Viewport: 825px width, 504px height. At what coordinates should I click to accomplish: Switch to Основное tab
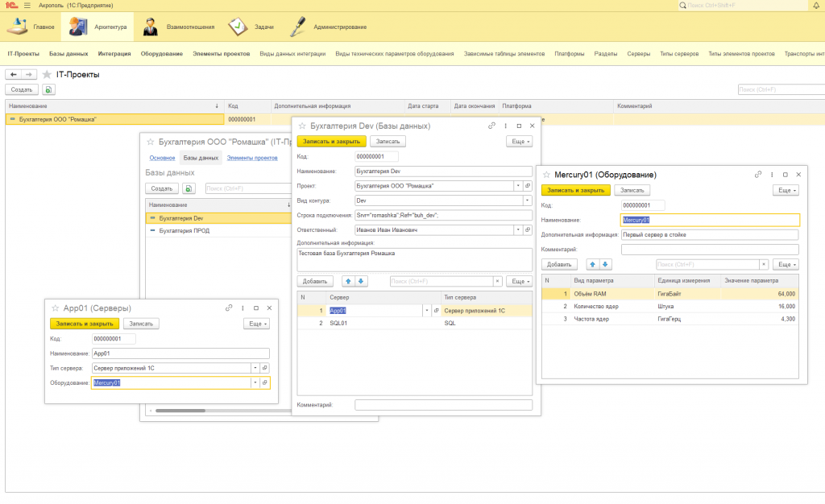162,158
